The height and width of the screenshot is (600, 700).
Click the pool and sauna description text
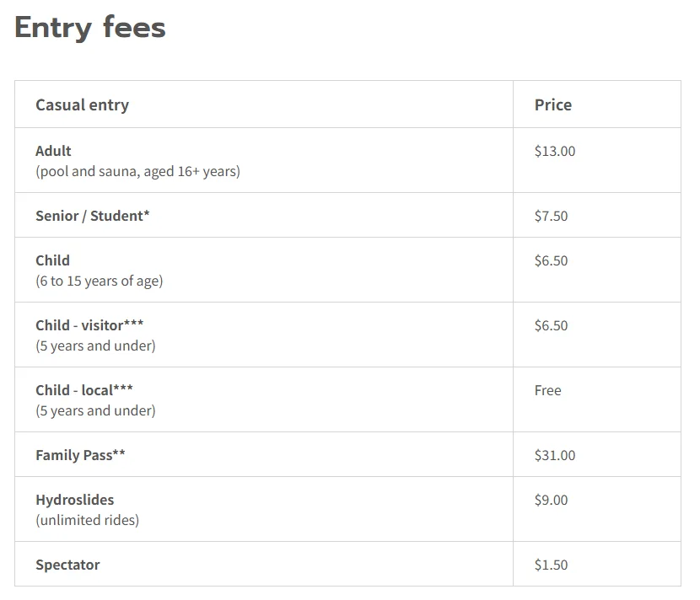tap(138, 171)
